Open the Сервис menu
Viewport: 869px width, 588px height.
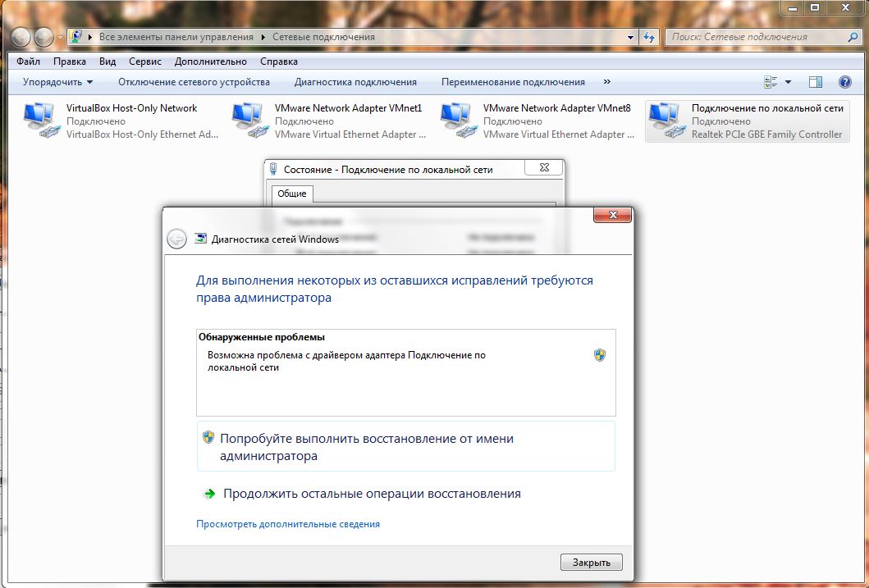(145, 62)
